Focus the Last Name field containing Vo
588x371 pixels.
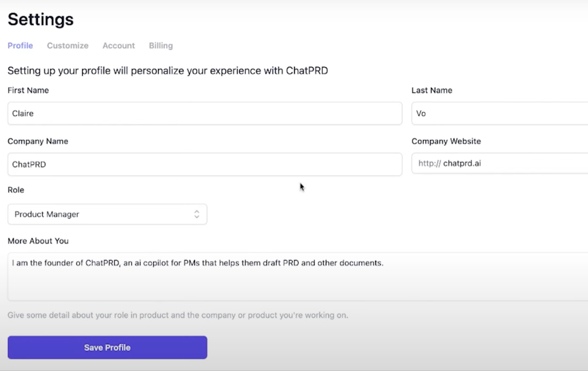click(500, 113)
